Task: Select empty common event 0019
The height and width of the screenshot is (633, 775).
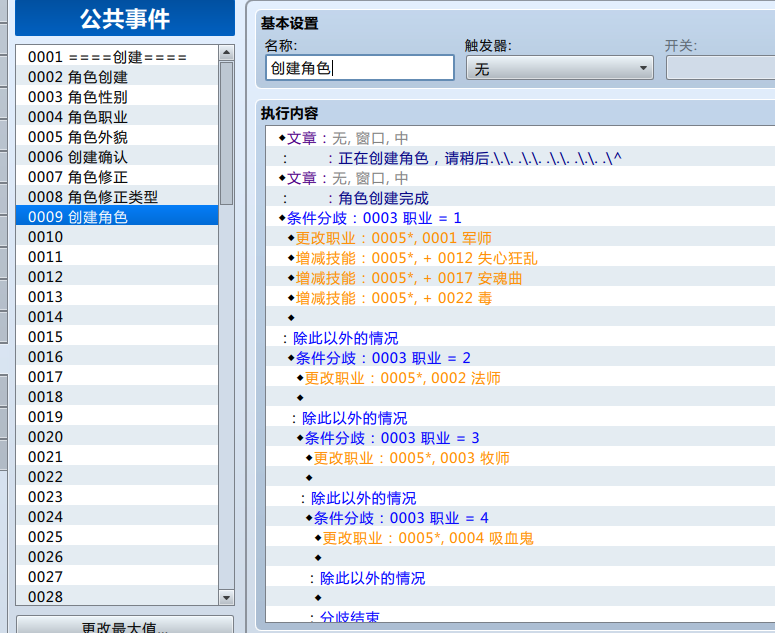Action: 117,417
